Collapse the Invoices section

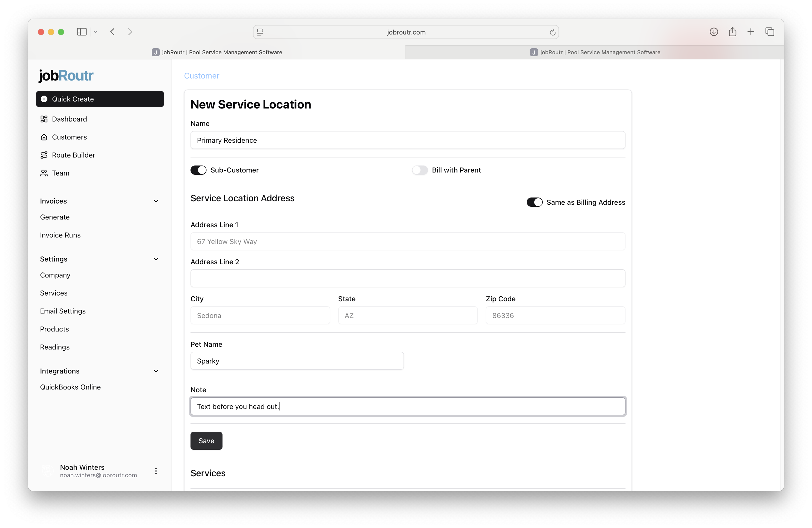[x=156, y=201]
